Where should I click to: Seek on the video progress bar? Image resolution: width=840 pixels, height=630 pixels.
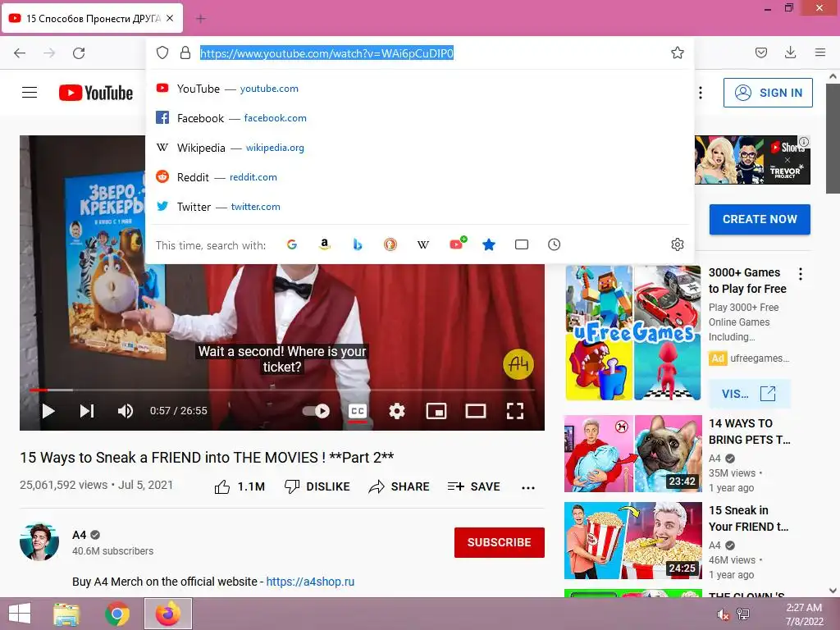282,390
